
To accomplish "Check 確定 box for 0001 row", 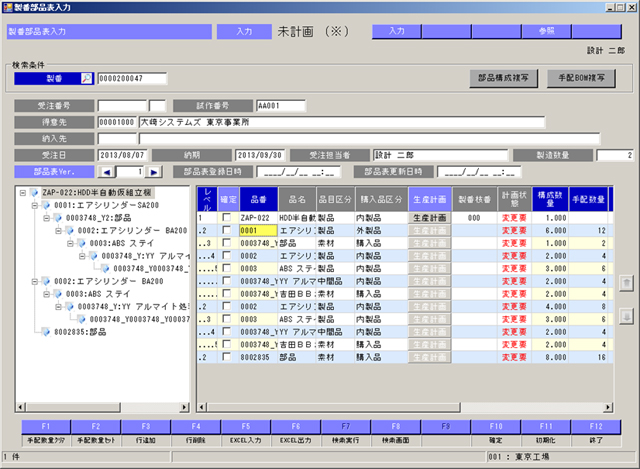I will [226, 230].
